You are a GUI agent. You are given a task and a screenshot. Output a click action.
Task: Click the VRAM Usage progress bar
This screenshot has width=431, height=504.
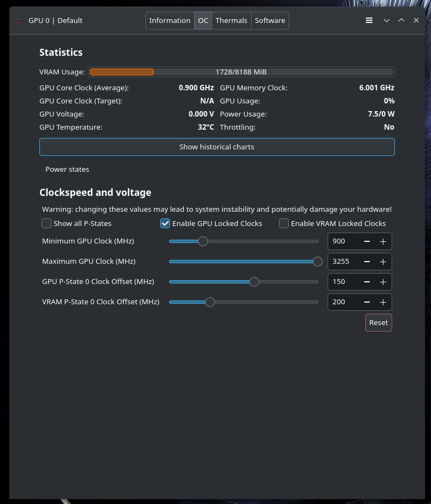pyautogui.click(x=242, y=72)
